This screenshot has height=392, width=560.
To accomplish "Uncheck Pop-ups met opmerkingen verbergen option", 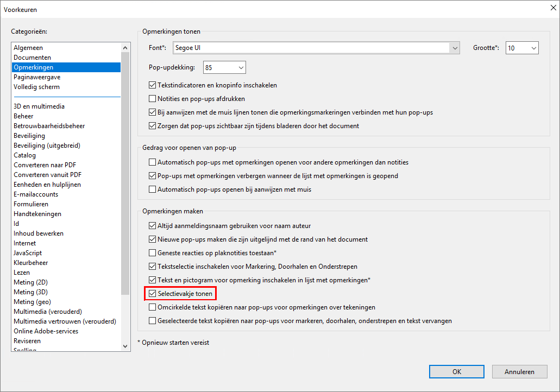I will [x=153, y=176].
